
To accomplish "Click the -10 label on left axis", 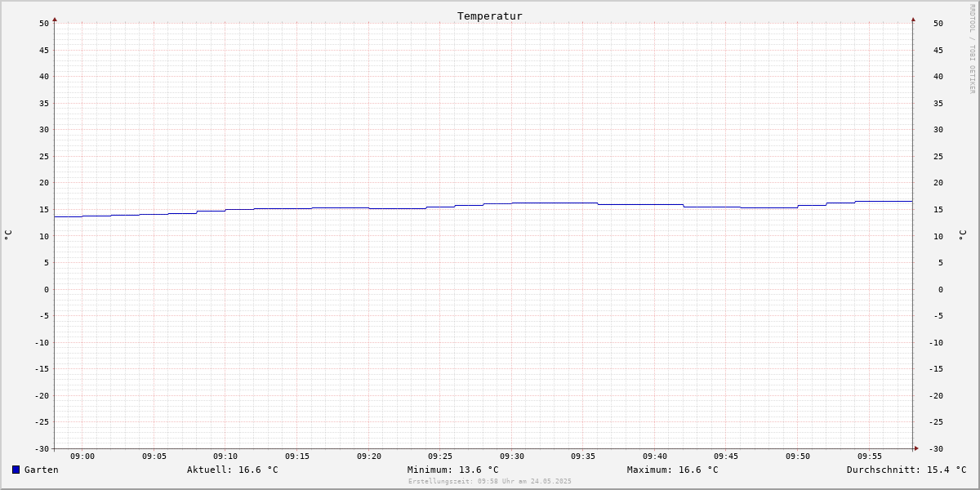I will [42, 343].
